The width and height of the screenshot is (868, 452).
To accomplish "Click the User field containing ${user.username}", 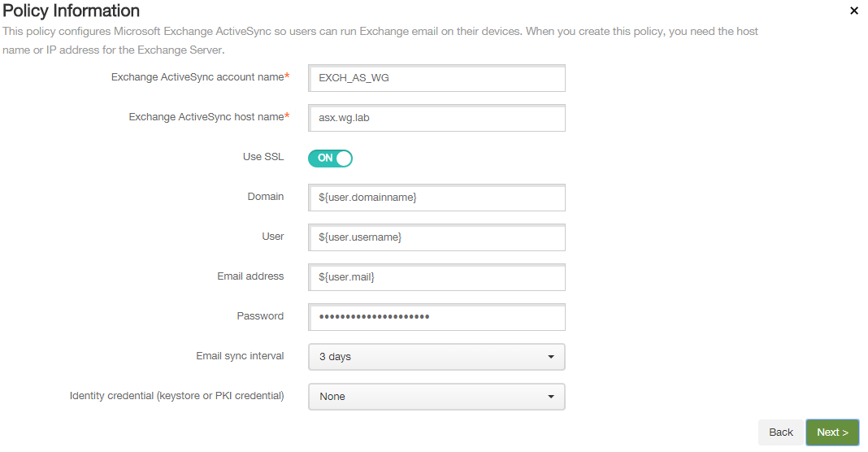I will coord(436,237).
